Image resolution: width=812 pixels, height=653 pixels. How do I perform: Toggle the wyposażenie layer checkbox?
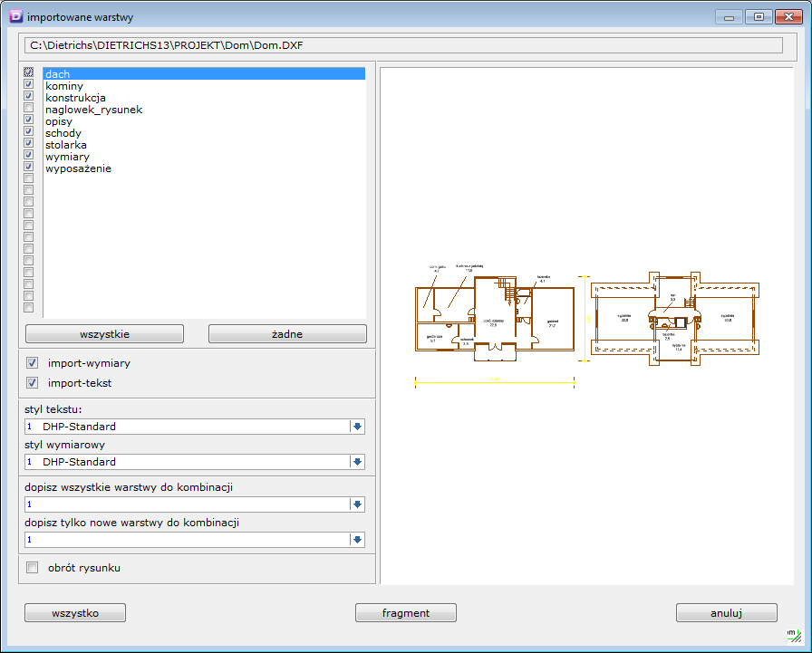click(x=28, y=168)
